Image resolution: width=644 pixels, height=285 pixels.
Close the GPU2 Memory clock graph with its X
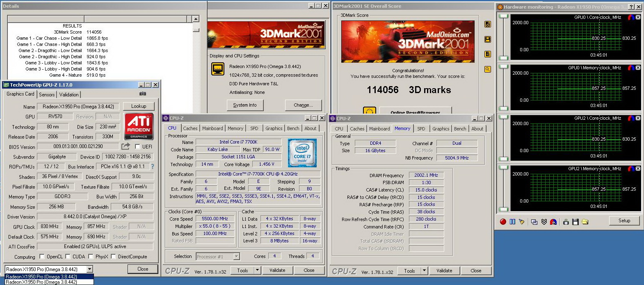pyautogui.click(x=638, y=169)
